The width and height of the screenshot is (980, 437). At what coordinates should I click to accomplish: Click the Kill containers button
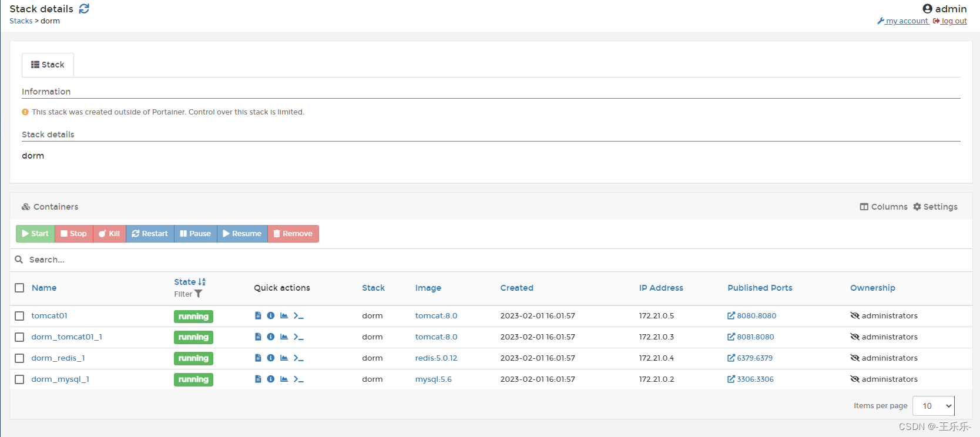point(109,234)
